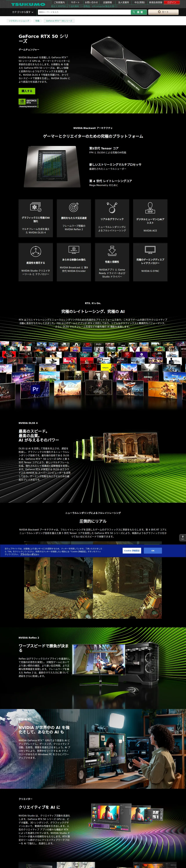
Task: Click Cookie 詳細設定 button
Action: coord(132,551)
